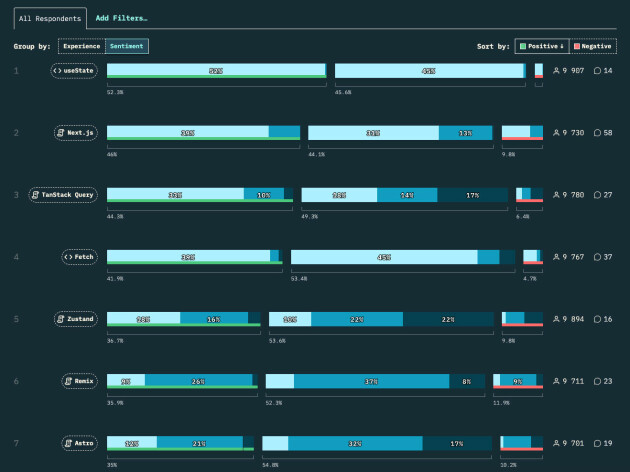630x472 pixels.
Task: Click the code brackets icon on Fetch
Action: 68,257
